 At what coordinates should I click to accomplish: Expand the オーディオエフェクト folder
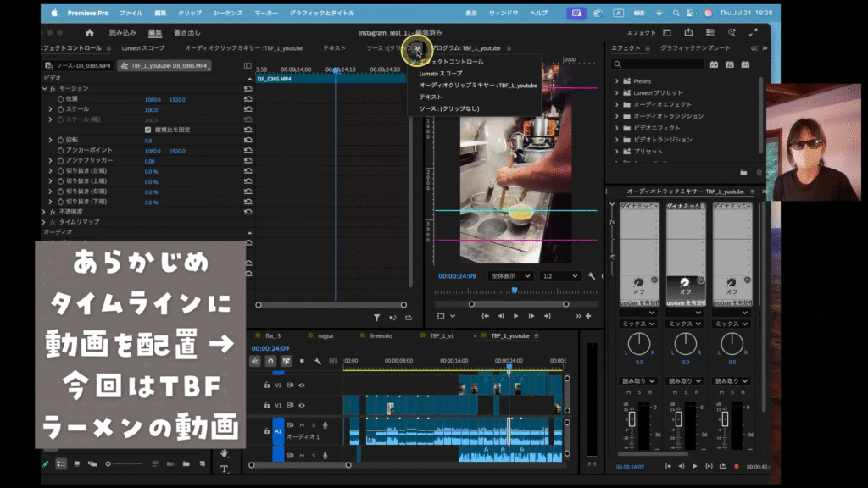click(x=617, y=104)
